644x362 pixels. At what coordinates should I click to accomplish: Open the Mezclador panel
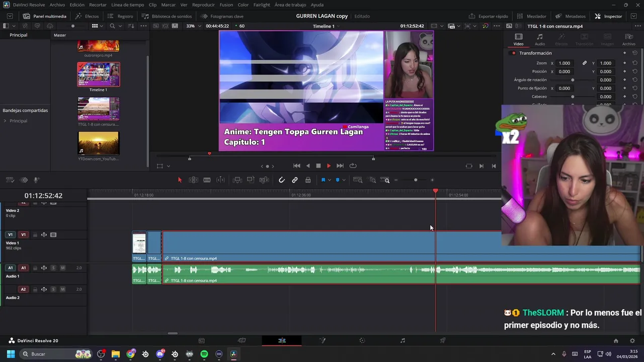click(x=531, y=16)
